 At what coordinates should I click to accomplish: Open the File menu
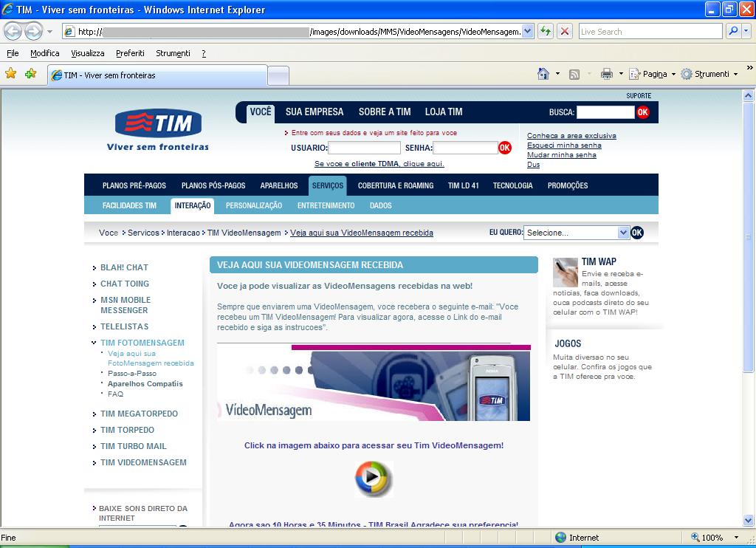click(x=13, y=53)
